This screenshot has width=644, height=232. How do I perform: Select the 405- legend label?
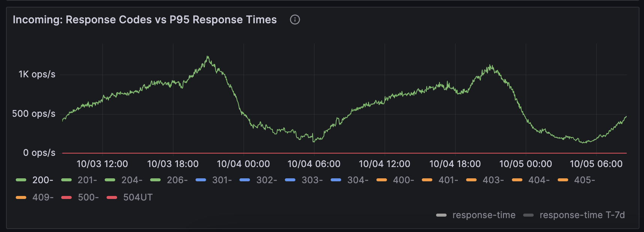point(584,180)
